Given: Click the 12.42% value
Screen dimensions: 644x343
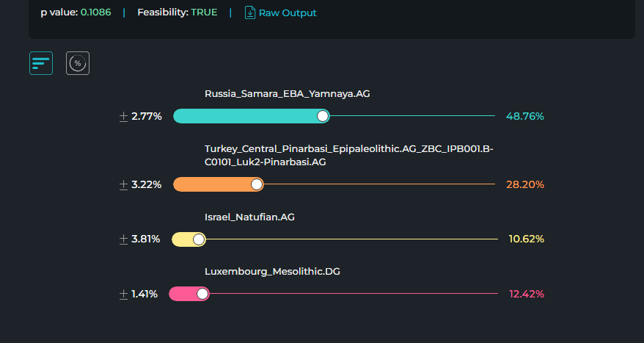Looking at the screenshot, I should point(527,294).
